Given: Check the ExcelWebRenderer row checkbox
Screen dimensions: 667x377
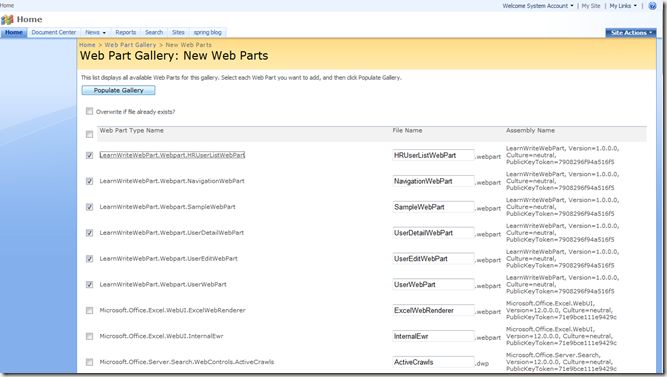Looking at the screenshot, I should tap(89, 310).
